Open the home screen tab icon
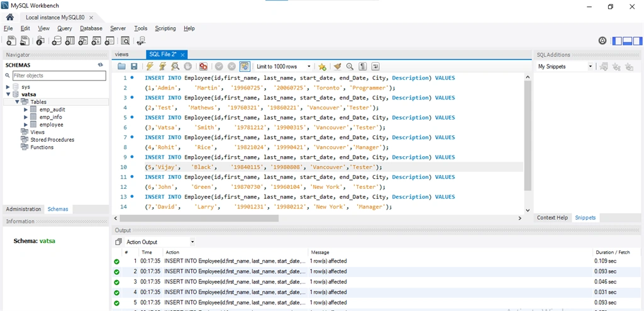The height and width of the screenshot is (311, 644). click(x=10, y=17)
